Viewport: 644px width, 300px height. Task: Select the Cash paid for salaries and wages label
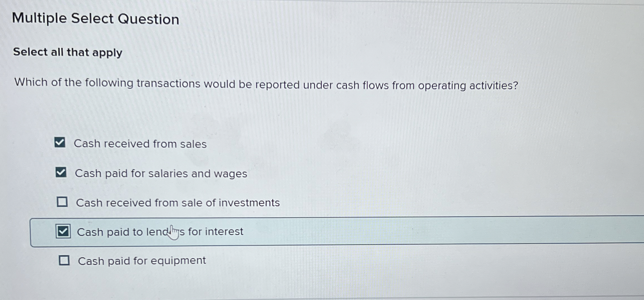tap(161, 174)
